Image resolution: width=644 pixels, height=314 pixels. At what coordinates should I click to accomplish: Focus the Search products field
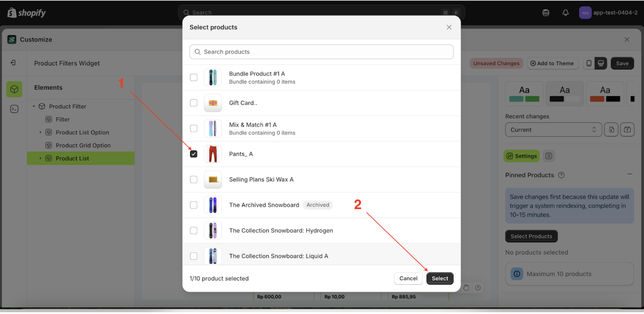tap(322, 52)
